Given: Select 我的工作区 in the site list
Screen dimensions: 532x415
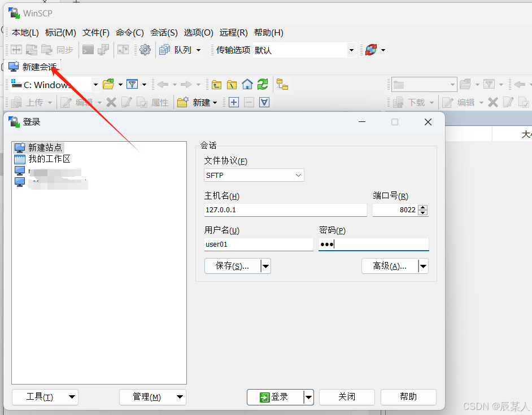Looking at the screenshot, I should tap(50, 159).
